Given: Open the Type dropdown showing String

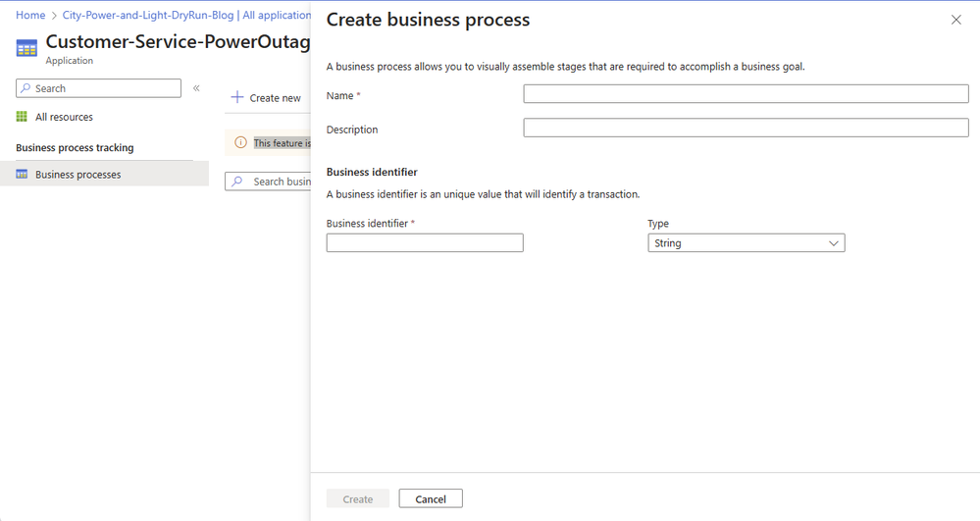Looking at the screenshot, I should (x=746, y=242).
